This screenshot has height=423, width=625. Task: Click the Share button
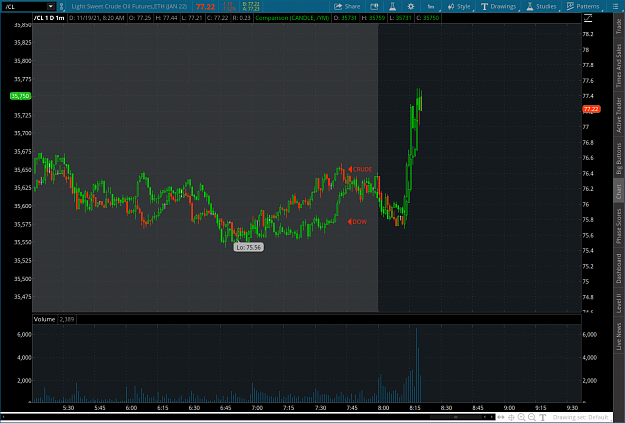347,6
